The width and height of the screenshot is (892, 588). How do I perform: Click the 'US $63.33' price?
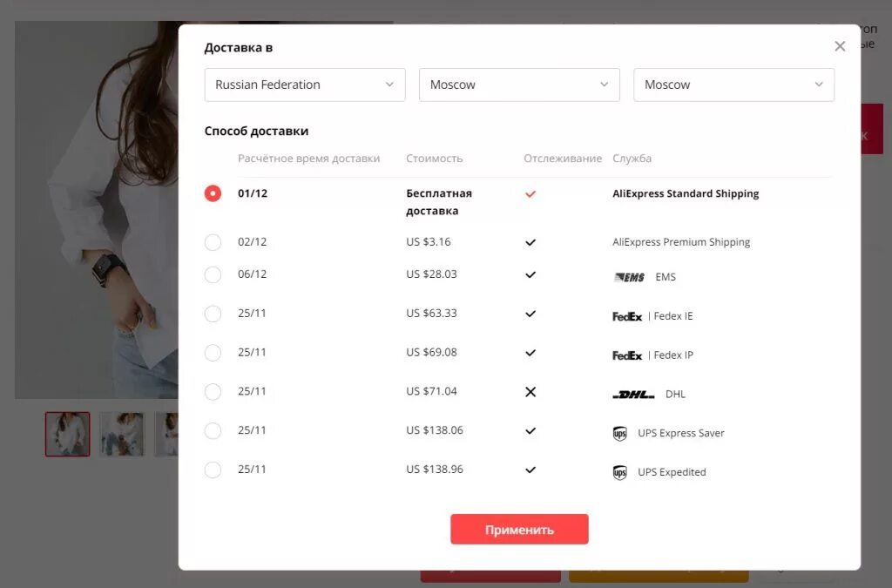pyautogui.click(x=431, y=314)
